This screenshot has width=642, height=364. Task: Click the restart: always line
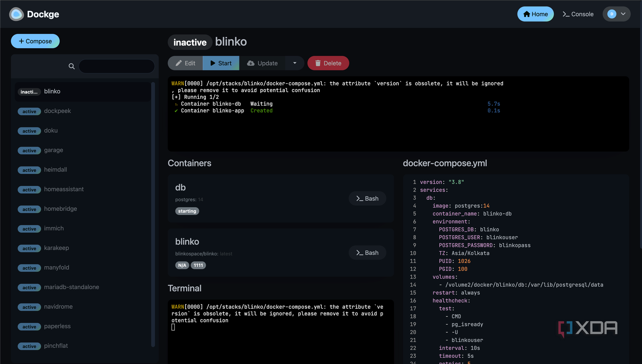(x=456, y=293)
